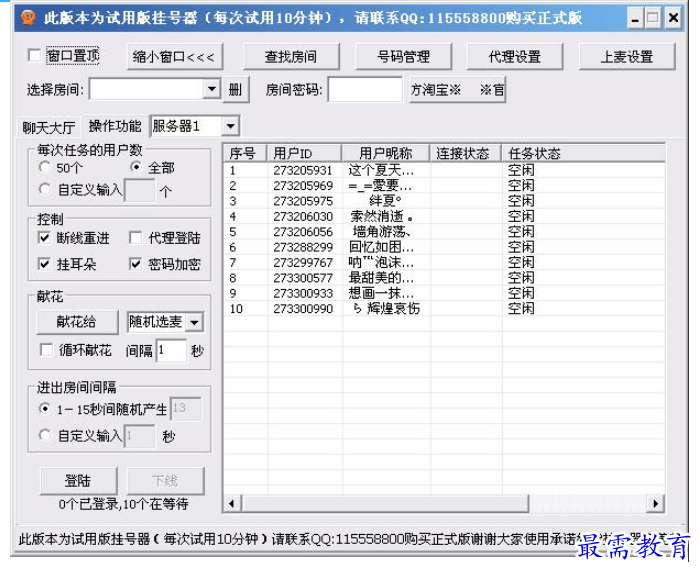Click the 登陆 login button
The image size is (699, 578).
78,480
